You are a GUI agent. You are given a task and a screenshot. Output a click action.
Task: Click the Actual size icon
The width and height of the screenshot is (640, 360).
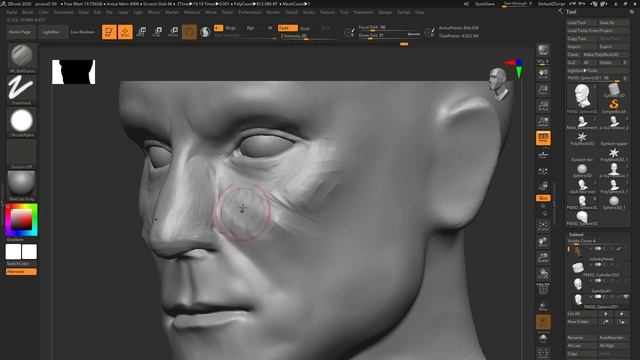(543, 105)
